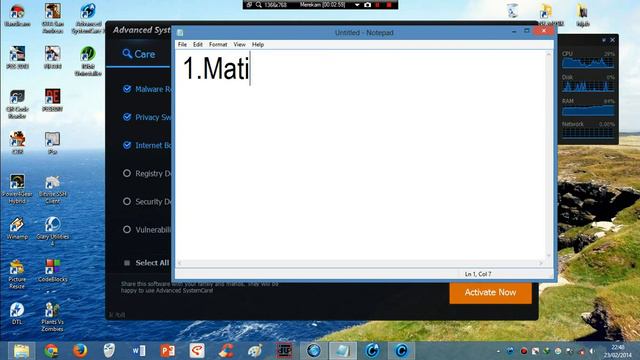Open Firefox from the taskbar
The width and height of the screenshot is (640, 360).
pos(80,351)
